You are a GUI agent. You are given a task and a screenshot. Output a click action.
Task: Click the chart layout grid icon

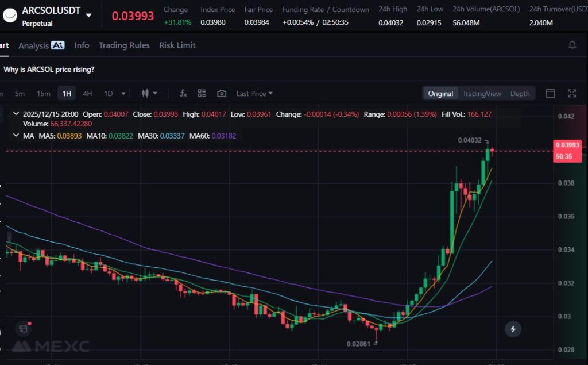coord(202,93)
